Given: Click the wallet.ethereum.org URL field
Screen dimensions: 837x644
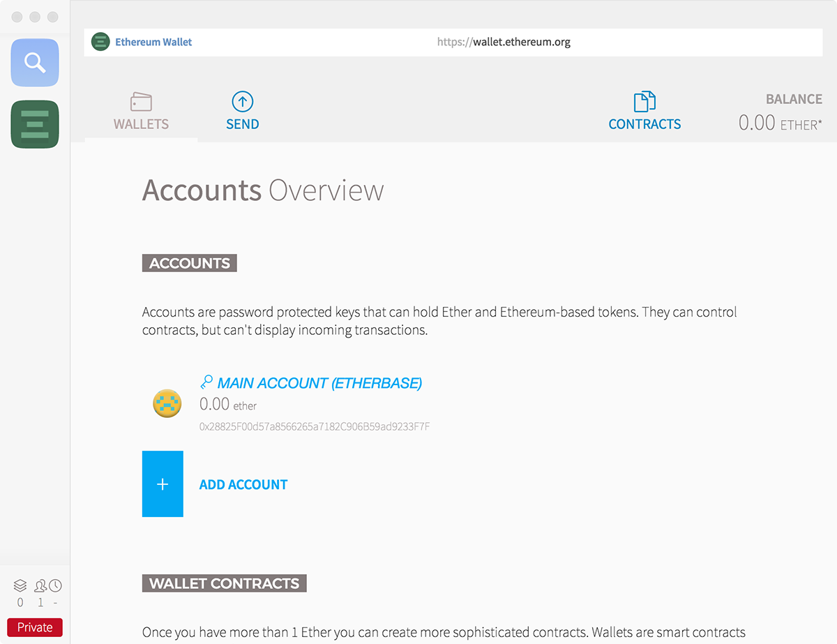Looking at the screenshot, I should coord(504,42).
